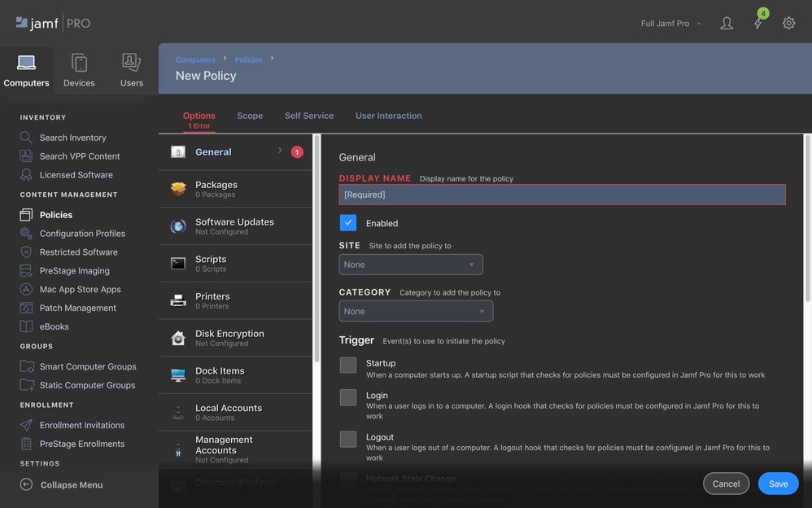Click the Mac App Store Apps icon
The image size is (812, 508).
(26, 289)
